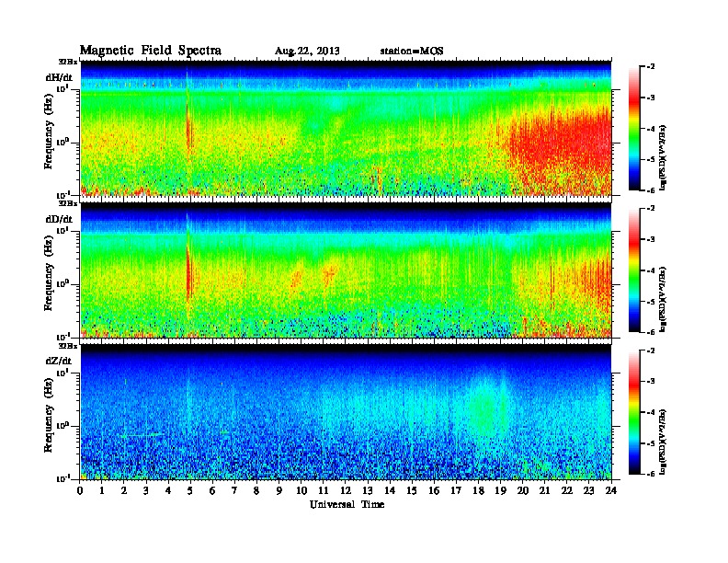Click hour tick label "12" on time axis
Image resolution: width=728 pixels, height=563 pixels.
[x=346, y=491]
